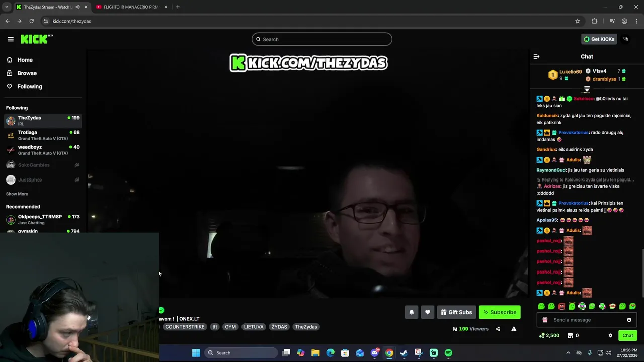Screen dimensions: 644x362
Task: Toggle follow heart for TheZydas
Action: point(427,312)
